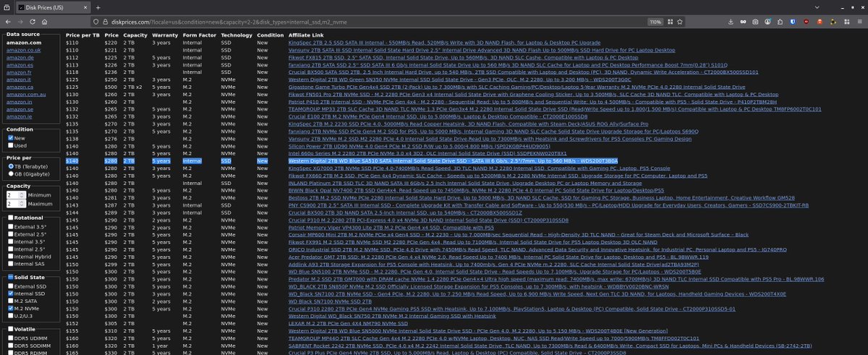
Task: Open the Crucial BX500 SATA SSD 2TB CT2000BX500SSD101 link
Action: coord(522,72)
